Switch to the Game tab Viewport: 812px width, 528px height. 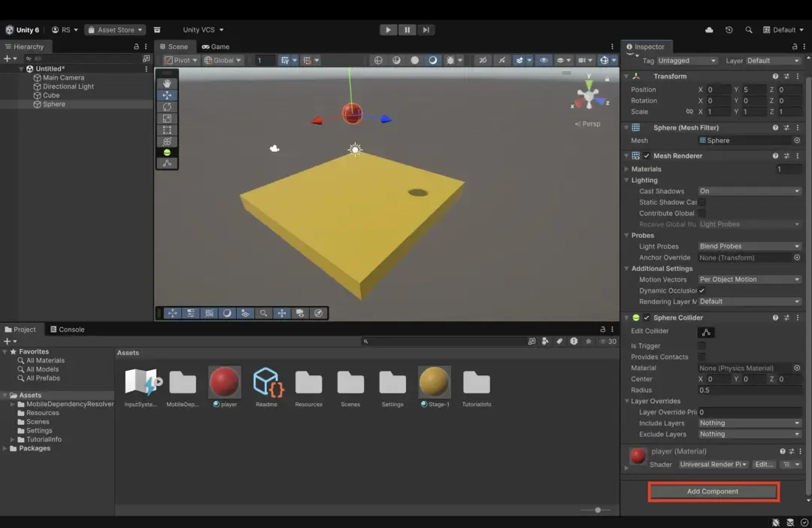point(216,47)
